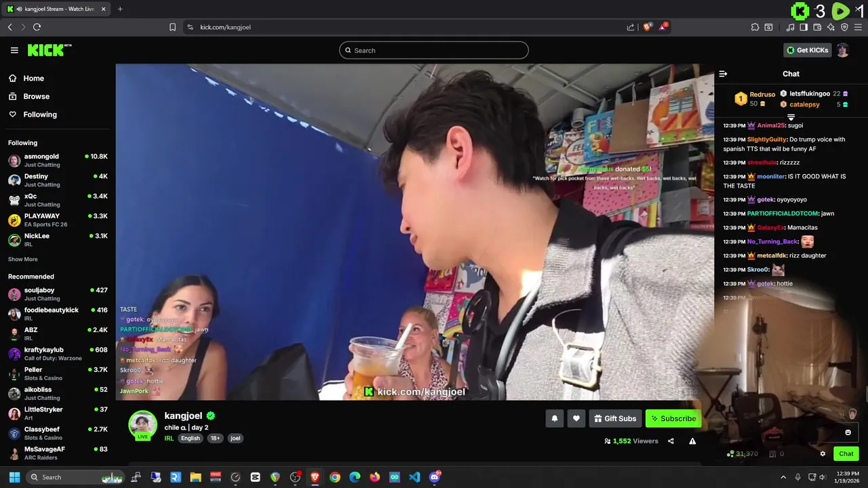Screen dimensions: 868x488
Task: Click the kick.com/kangjoel address bar
Action: click(x=407, y=27)
